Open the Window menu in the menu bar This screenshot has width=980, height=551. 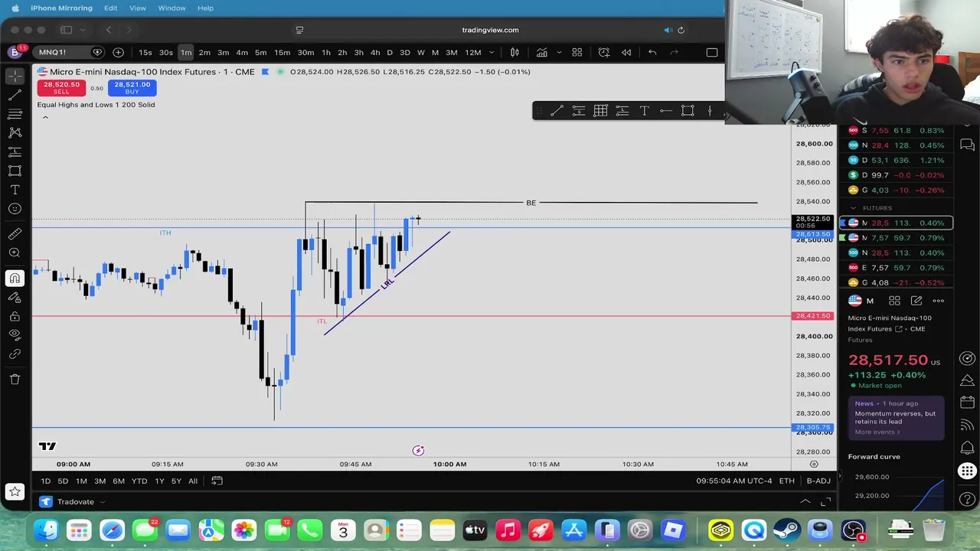(171, 8)
